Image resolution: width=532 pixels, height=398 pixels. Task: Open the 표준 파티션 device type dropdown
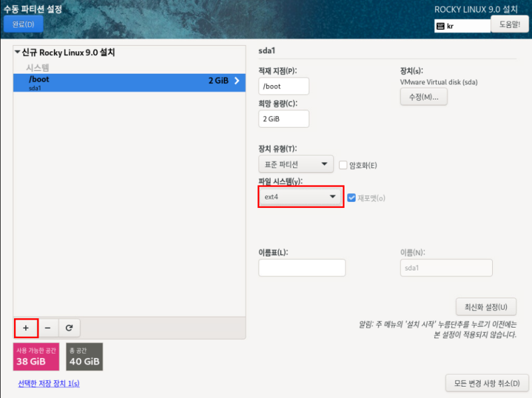point(296,164)
